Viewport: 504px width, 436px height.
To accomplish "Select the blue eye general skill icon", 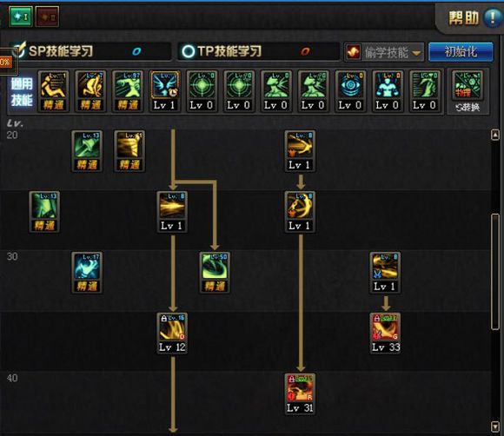I will 350,91.
